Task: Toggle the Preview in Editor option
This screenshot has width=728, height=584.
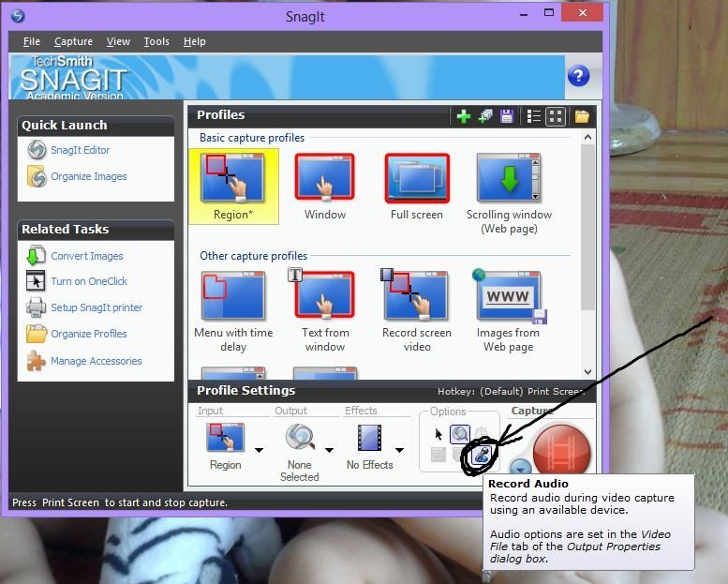Action: (460, 434)
